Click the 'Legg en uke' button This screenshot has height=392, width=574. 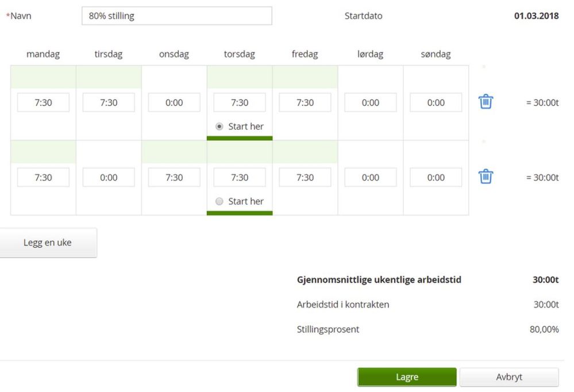[48, 243]
